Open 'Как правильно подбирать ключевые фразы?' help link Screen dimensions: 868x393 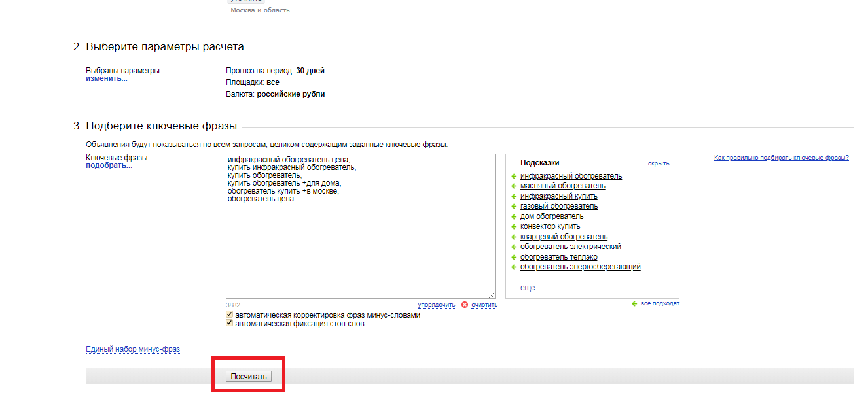pyautogui.click(x=781, y=158)
